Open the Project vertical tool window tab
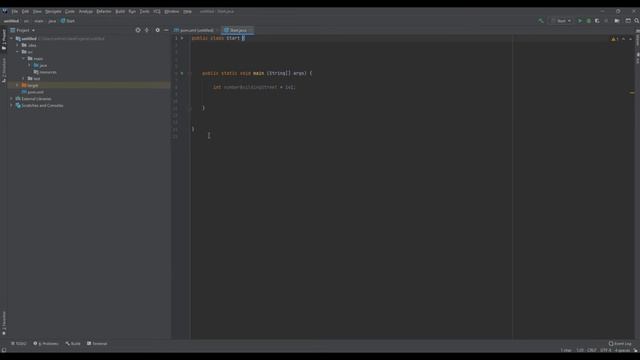This screenshot has width=640, height=360. [4, 40]
